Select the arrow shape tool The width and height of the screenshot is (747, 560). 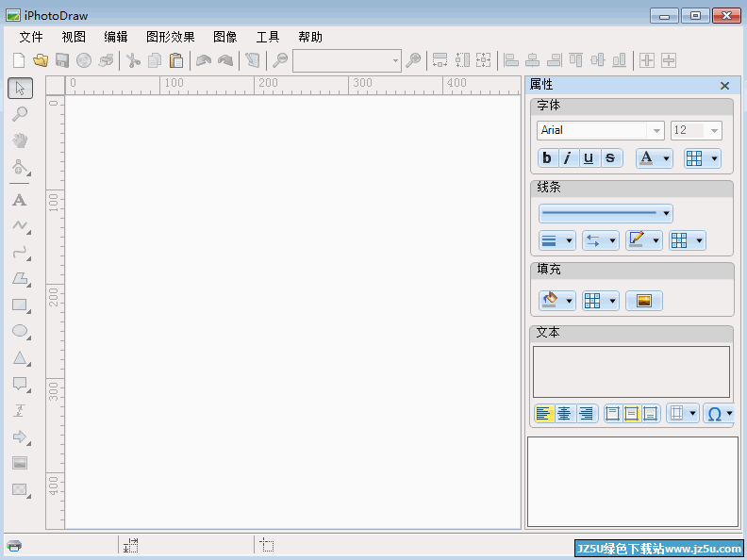[21, 436]
